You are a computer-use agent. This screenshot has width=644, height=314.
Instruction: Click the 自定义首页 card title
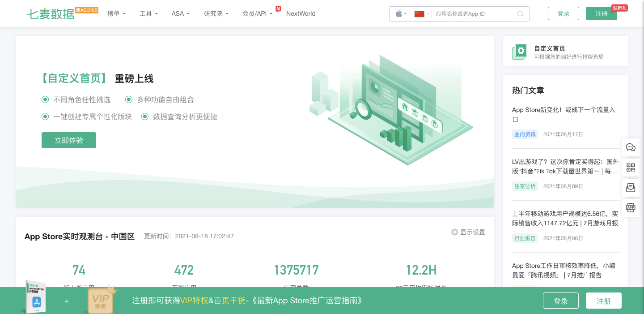click(550, 48)
